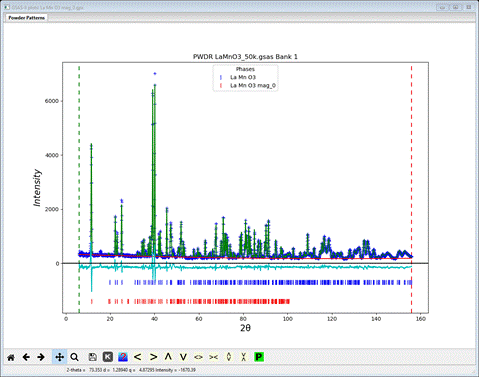The image size is (479, 377).
Task: Expand X axis with <> icon
Action: click(x=198, y=357)
